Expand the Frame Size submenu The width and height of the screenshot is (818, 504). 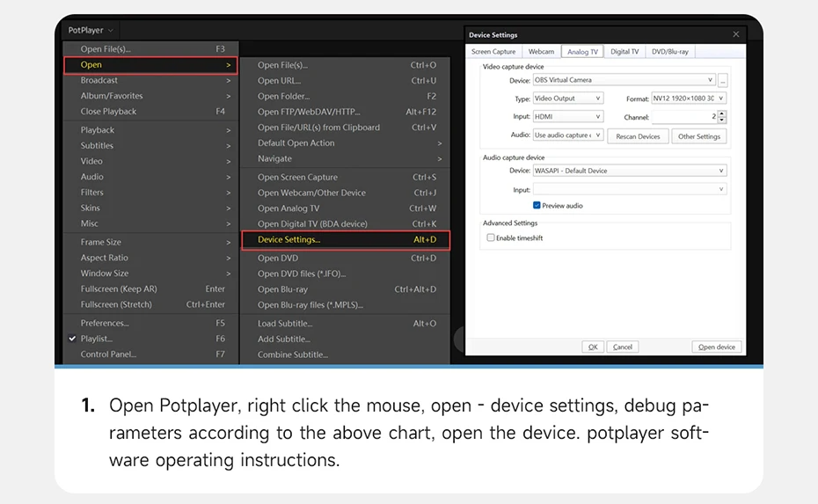coord(151,242)
